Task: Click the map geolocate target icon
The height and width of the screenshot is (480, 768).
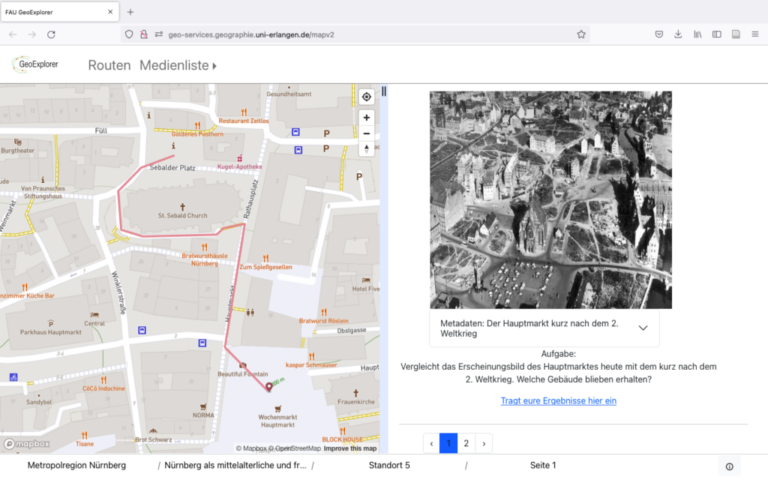Action: pyautogui.click(x=367, y=97)
